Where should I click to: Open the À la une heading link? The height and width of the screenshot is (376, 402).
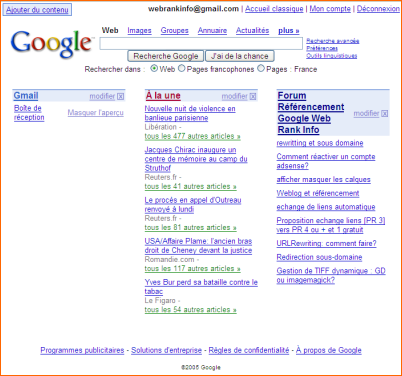[x=163, y=96]
